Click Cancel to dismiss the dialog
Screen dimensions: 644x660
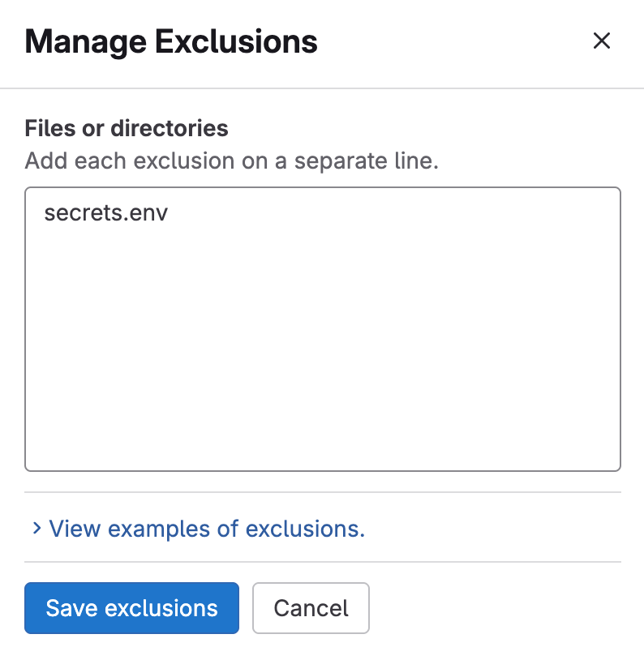pyautogui.click(x=311, y=607)
